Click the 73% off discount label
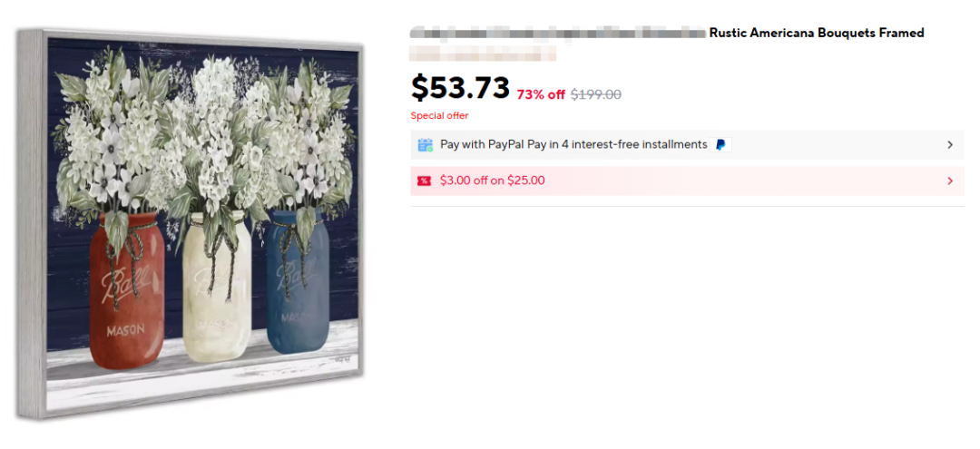Image resolution: width=980 pixels, height=449 pixels. coord(541,94)
